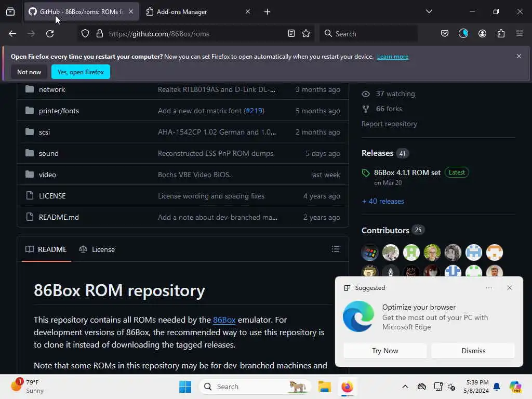
Task: Open the Firefox View button
Action: click(10, 11)
